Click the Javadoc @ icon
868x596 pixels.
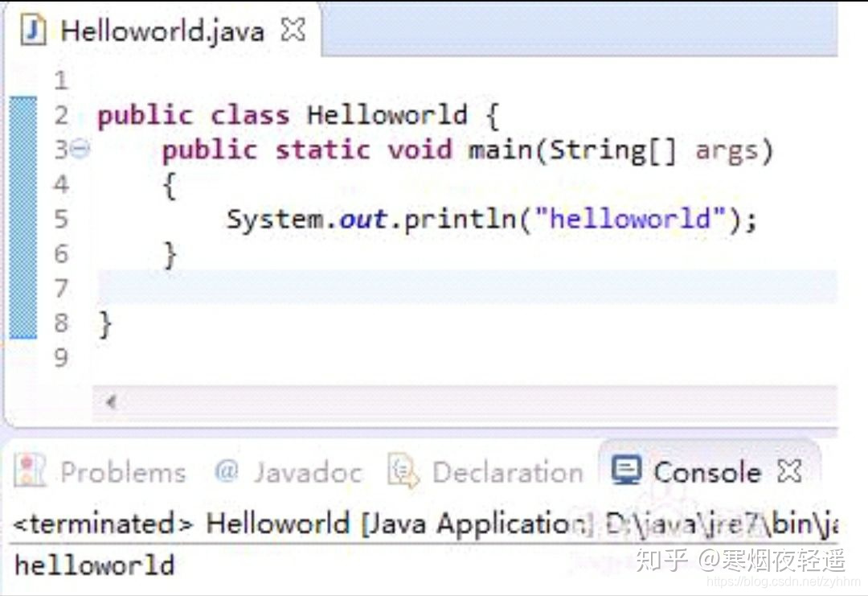click(227, 471)
